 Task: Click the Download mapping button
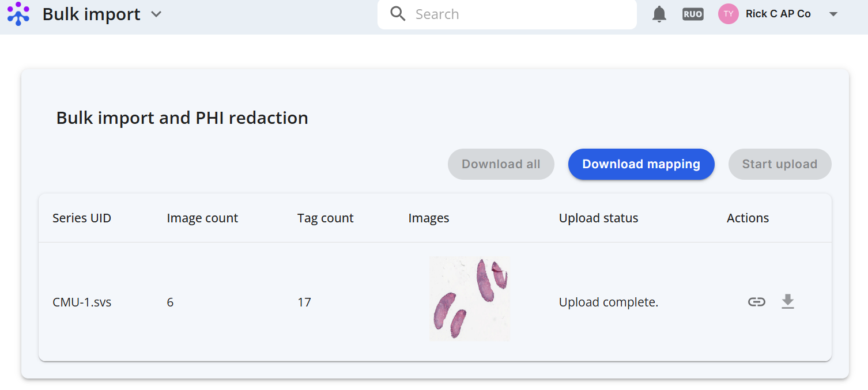coord(641,164)
